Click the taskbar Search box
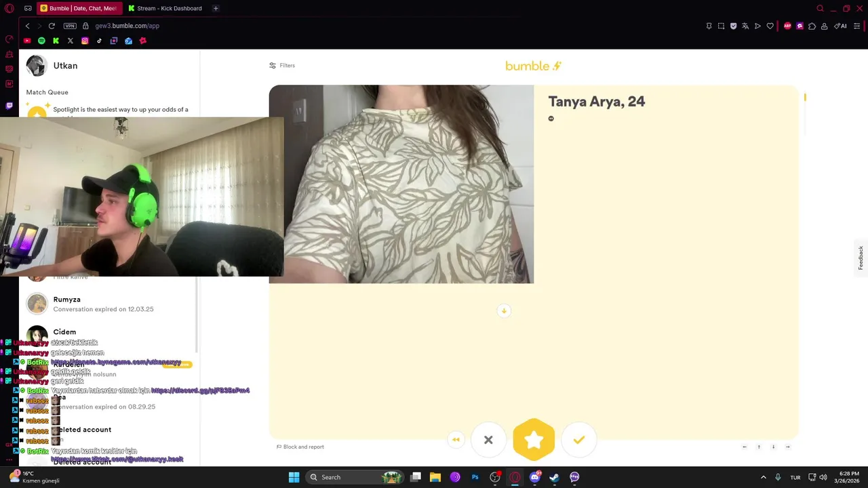The width and height of the screenshot is (868, 488). 355,477
